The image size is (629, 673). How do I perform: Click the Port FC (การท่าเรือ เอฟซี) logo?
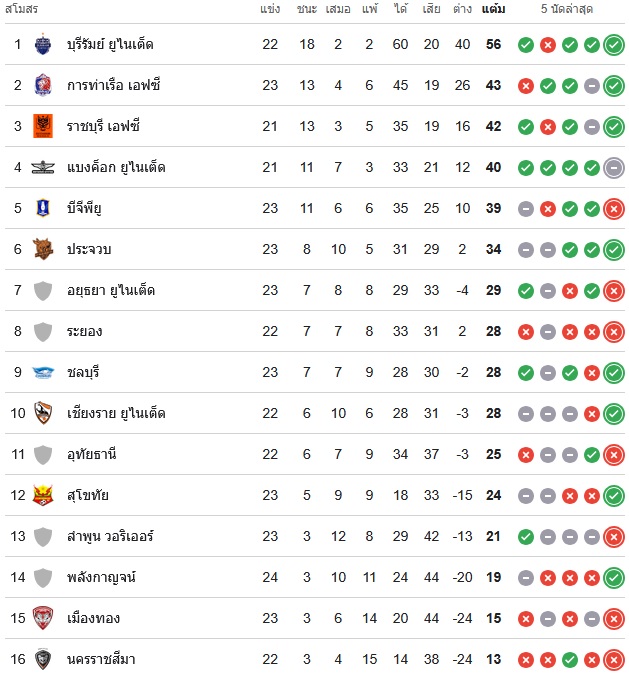click(x=42, y=85)
